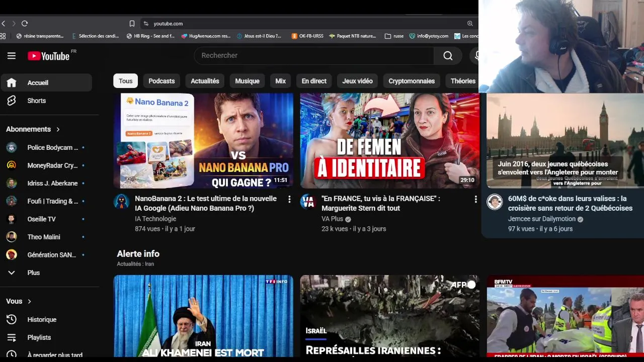Select the En direct filter chip
644x362 pixels.
314,81
